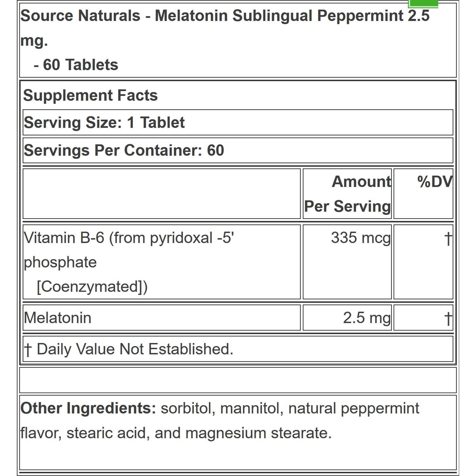The height and width of the screenshot is (476, 476).
Task: Click the 335 mcg amount cell
Action: tap(347, 262)
